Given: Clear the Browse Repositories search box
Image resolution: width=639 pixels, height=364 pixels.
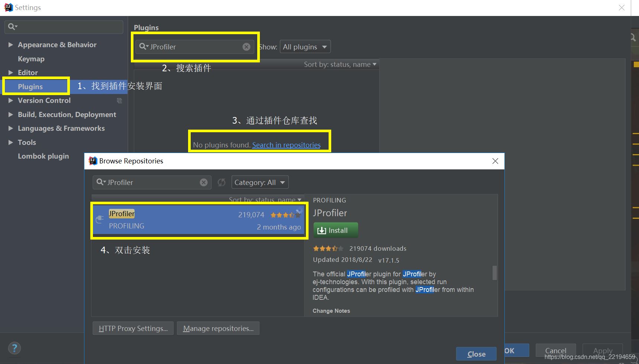Looking at the screenshot, I should (203, 182).
